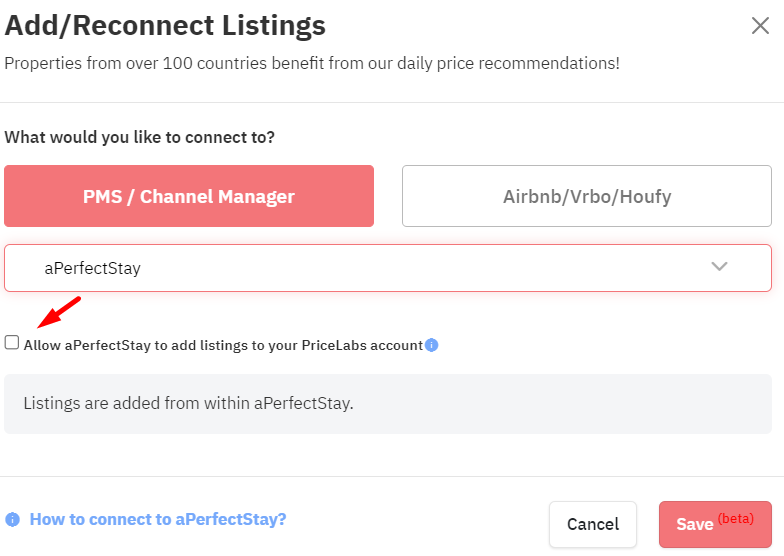Image resolution: width=784 pixels, height=556 pixels.
Task: Save the listing connection settings
Action: click(715, 524)
